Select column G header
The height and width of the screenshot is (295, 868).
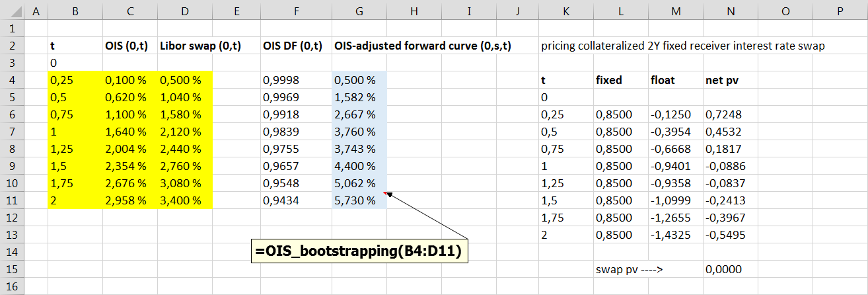[359, 11]
